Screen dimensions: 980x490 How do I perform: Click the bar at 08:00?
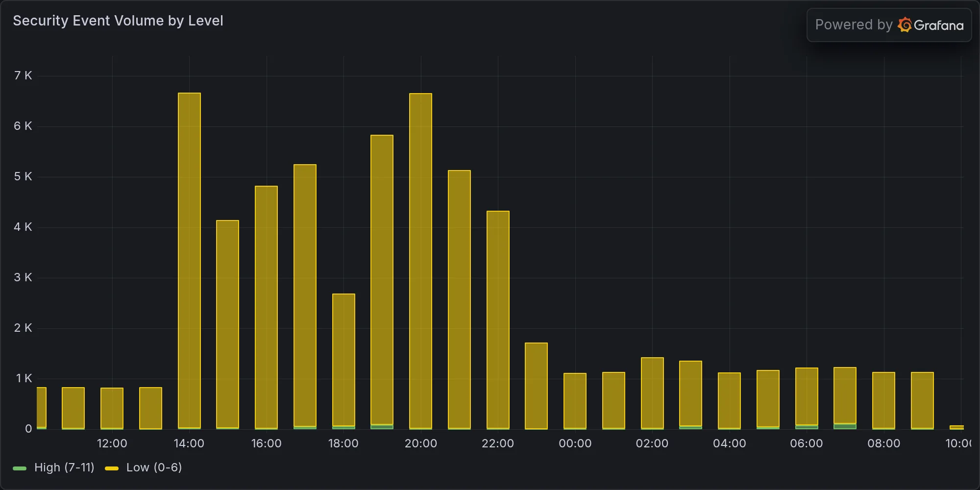(883, 401)
